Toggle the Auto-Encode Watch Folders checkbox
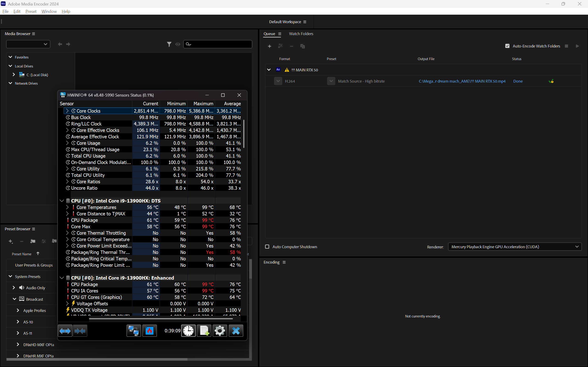 coord(507,46)
